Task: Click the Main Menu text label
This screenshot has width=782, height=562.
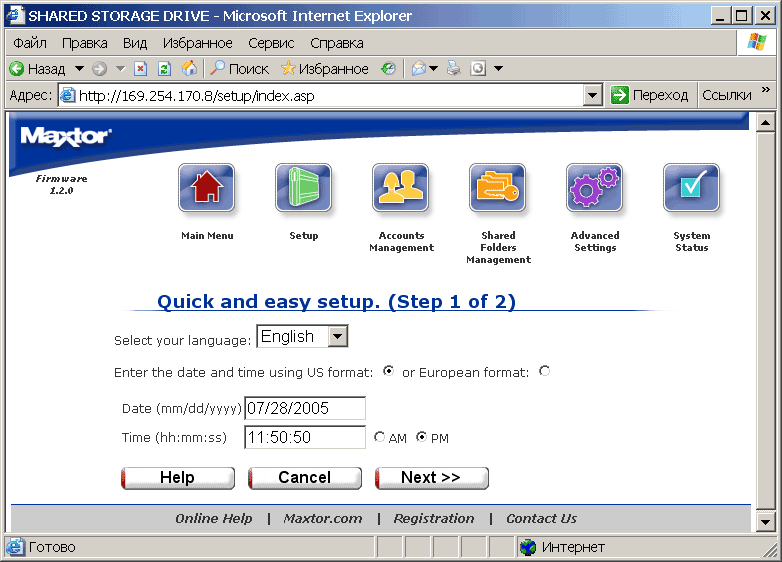Action: 207,235
